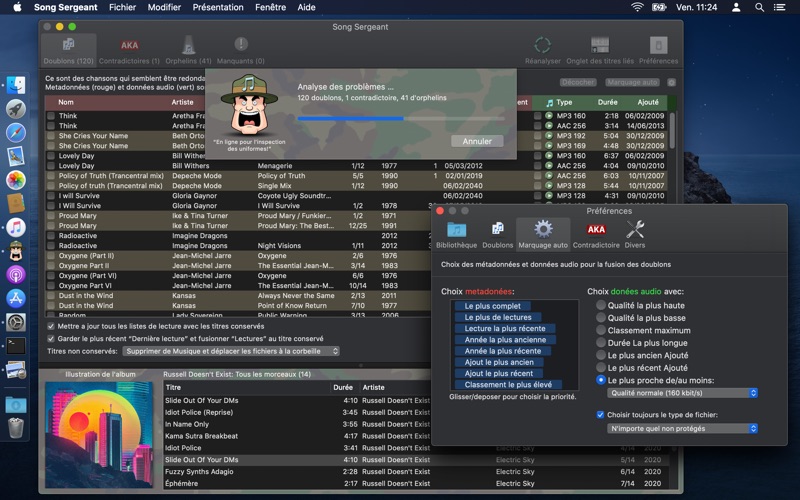This screenshot has width=800, height=500.
Task: Select 'Kama Sutra Breakbeat' track row
Action: (297, 436)
